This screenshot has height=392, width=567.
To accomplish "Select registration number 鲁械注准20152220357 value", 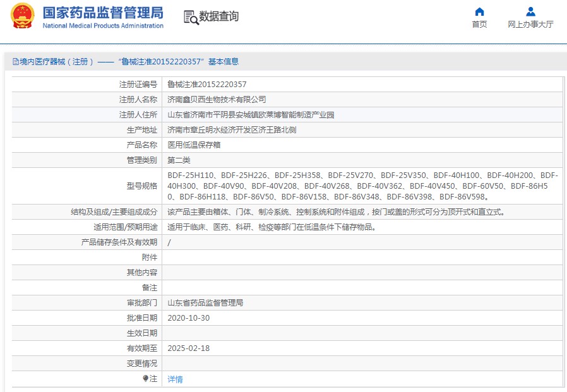I will tap(207, 84).
